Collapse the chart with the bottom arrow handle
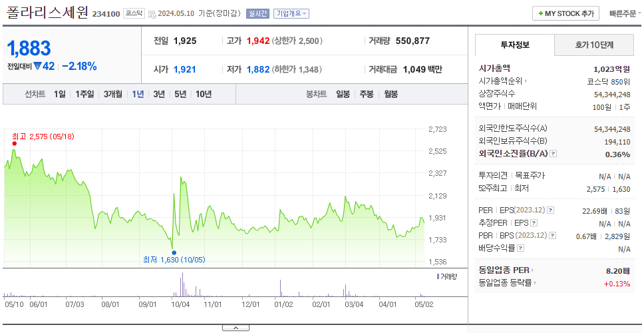644x333 pixels. click(x=236, y=328)
